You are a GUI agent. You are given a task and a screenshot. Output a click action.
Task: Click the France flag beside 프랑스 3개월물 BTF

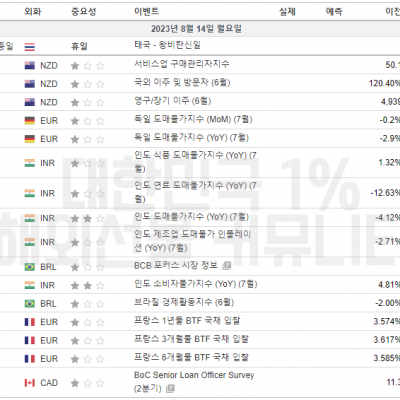30,340
